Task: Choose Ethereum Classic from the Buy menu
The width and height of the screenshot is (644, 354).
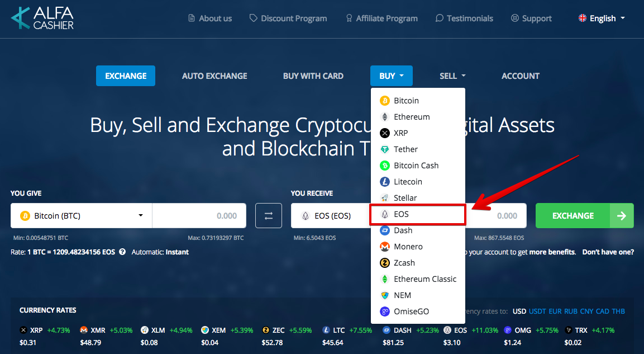Action: 418,279
